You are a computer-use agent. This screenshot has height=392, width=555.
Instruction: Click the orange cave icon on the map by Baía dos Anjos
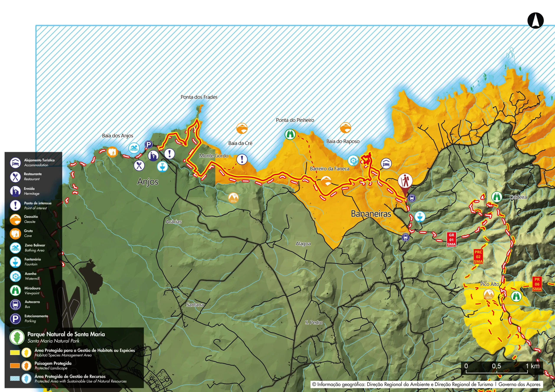click(112, 152)
